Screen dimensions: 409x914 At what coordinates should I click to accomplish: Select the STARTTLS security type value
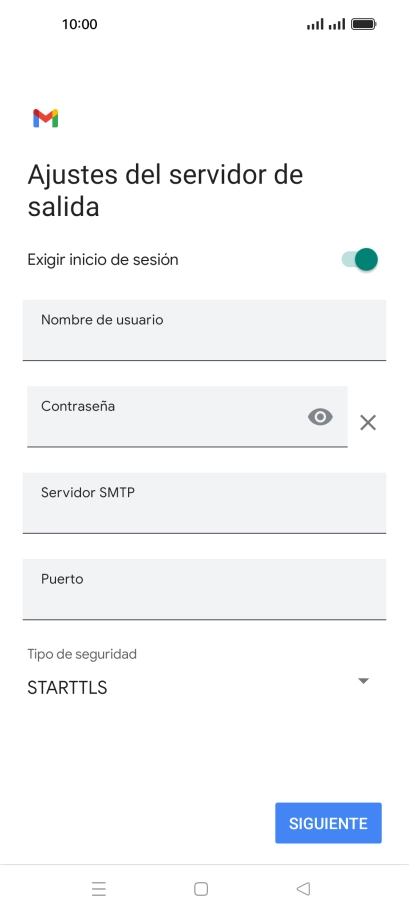click(67, 688)
